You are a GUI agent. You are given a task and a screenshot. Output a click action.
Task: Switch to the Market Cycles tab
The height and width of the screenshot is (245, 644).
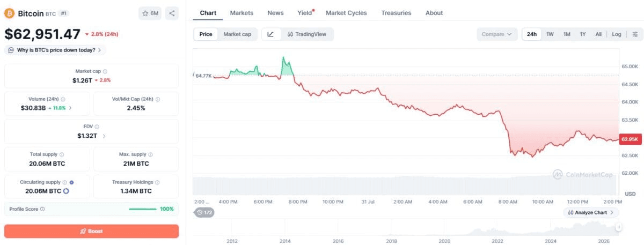tap(346, 13)
